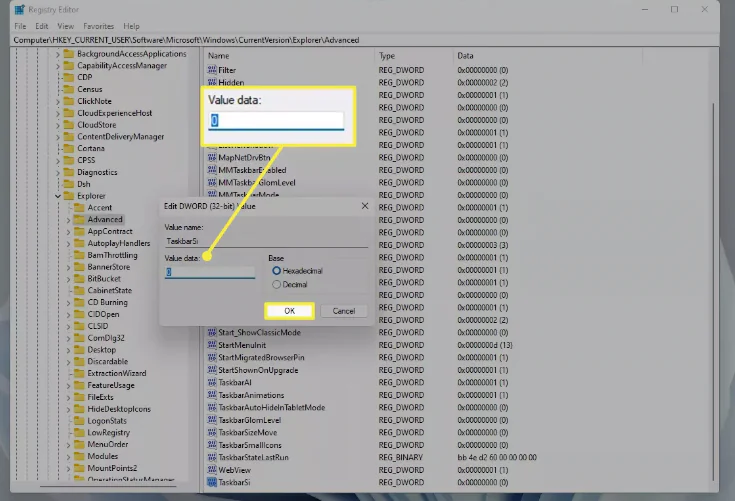Open the Favorites menu
Screen dimensions: 735x501
98,25
